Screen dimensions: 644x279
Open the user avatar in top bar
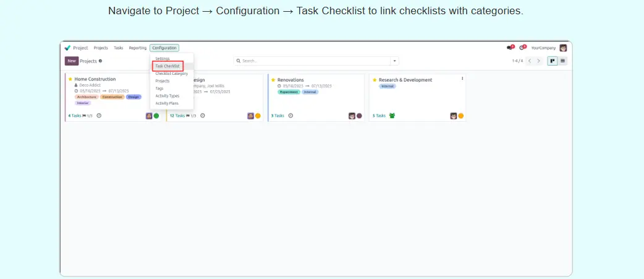[x=563, y=48]
